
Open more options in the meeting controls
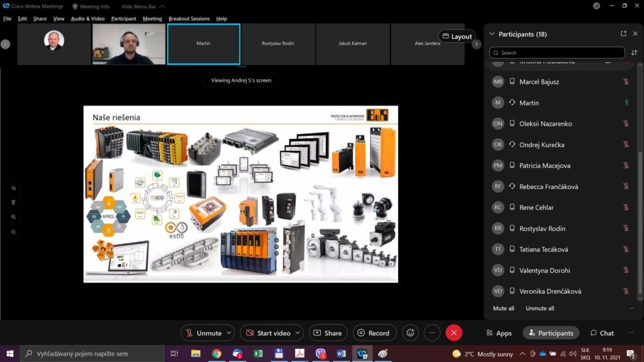(431, 333)
